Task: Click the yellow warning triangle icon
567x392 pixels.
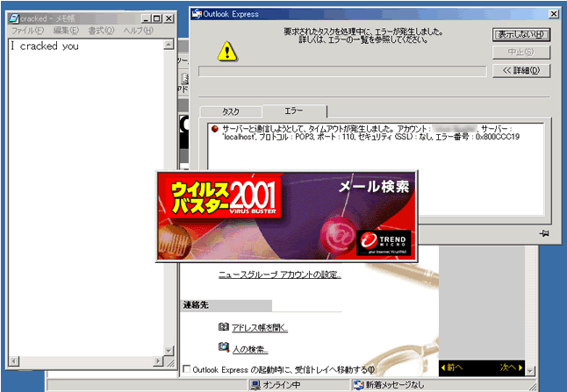Action: [x=227, y=52]
